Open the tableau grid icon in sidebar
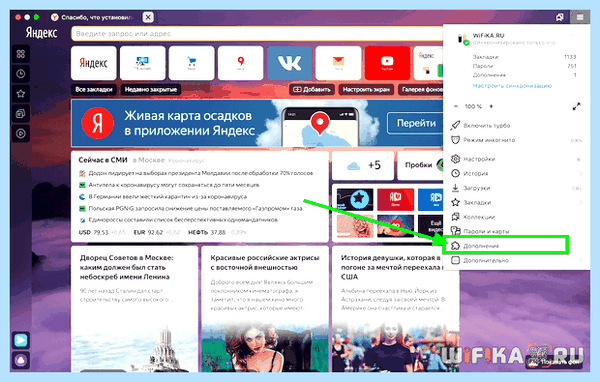This screenshot has width=600, height=382. (x=21, y=54)
